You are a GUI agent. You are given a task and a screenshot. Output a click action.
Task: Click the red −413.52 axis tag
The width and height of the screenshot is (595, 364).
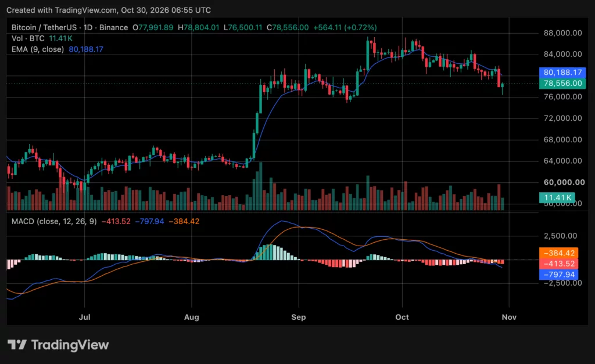tap(558, 264)
